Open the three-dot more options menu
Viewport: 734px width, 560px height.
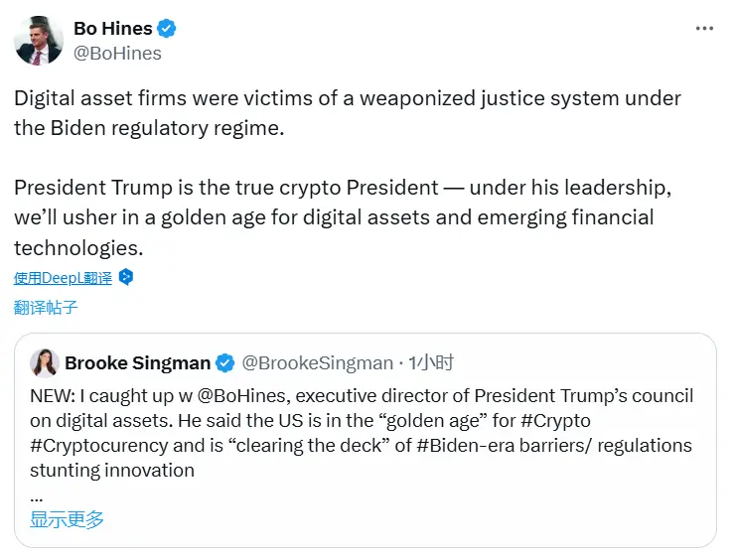coord(704,29)
